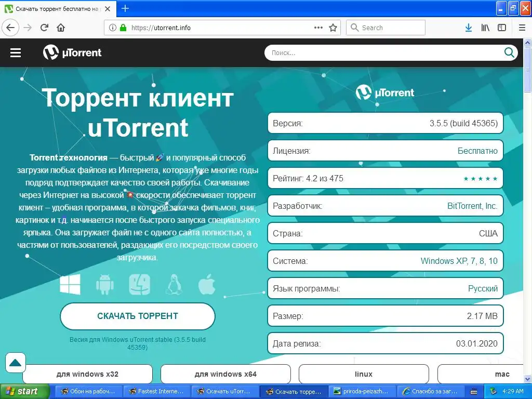Click the СКАЧАТЬ ТОРРЕНТ button
532x399 pixels.
pos(137,316)
